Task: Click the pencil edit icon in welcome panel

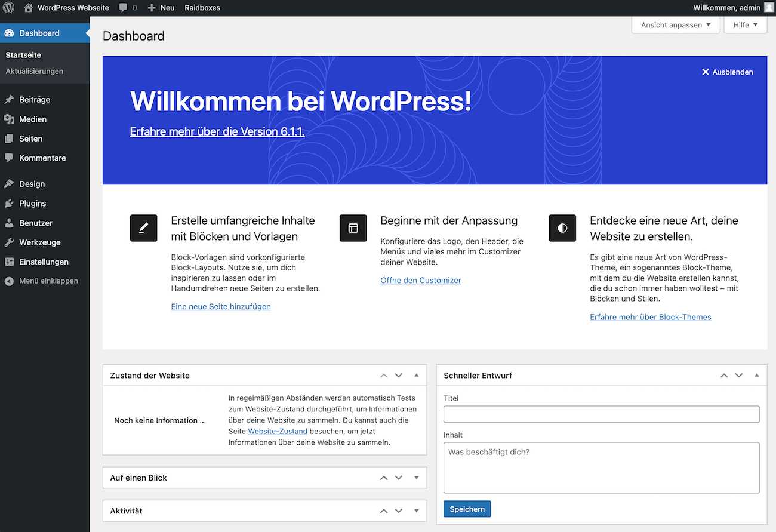Action: 143,228
